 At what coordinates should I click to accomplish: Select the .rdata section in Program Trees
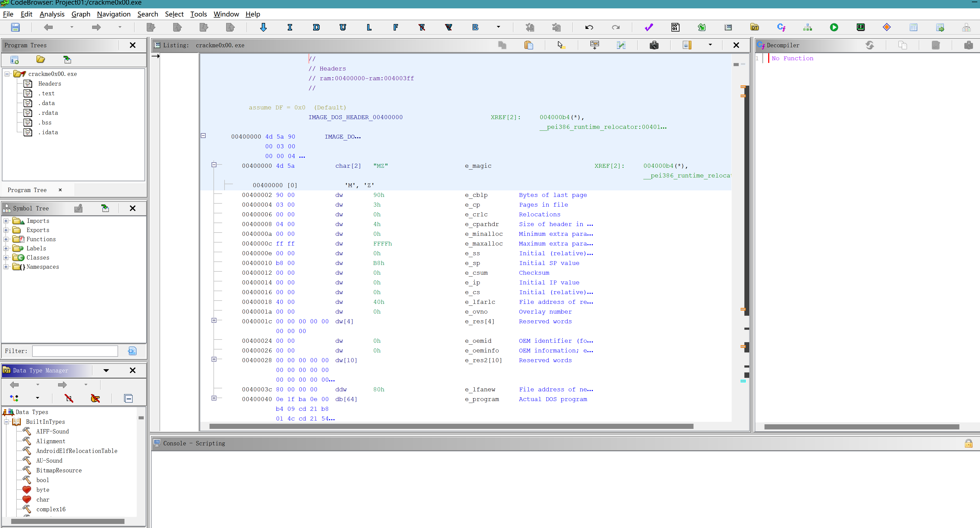(48, 113)
